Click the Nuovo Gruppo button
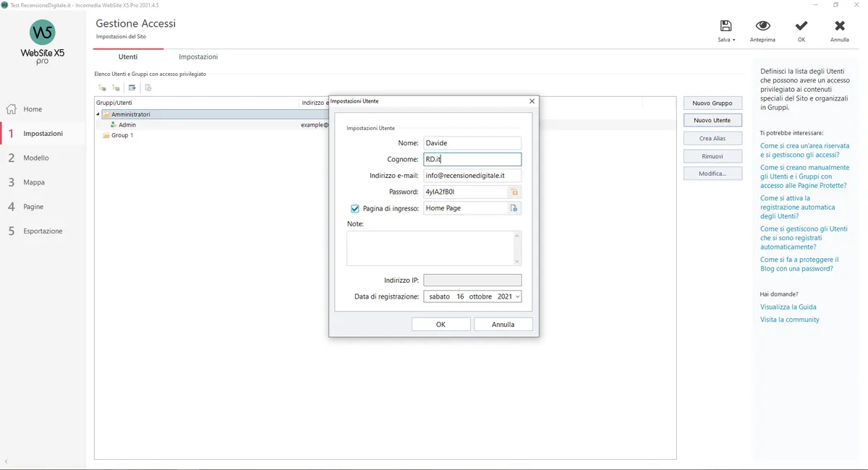The width and height of the screenshot is (868, 470). point(712,103)
